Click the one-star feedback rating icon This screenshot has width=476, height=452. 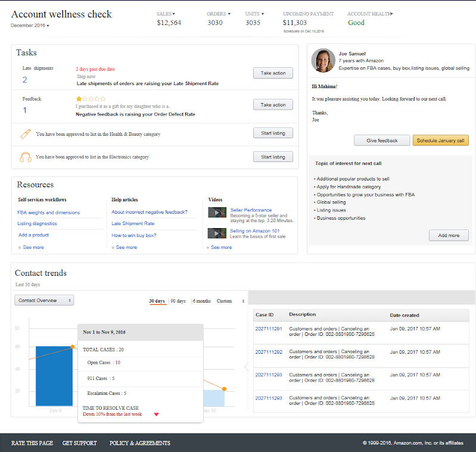(x=91, y=99)
